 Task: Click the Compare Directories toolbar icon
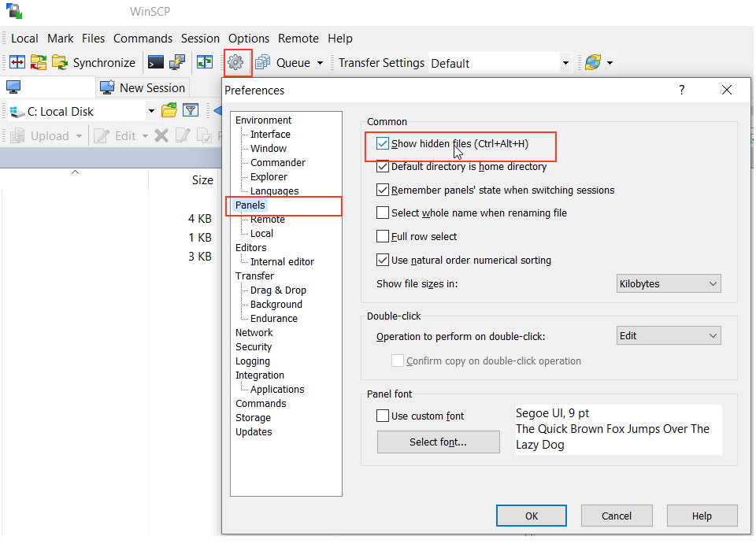[x=17, y=62]
